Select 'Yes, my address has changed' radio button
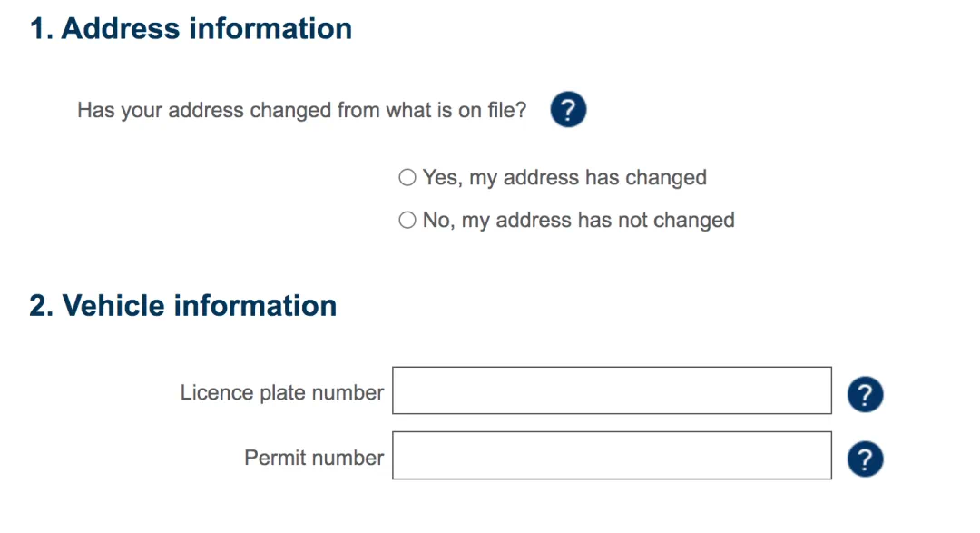Screen dimensions: 980x533 407,178
